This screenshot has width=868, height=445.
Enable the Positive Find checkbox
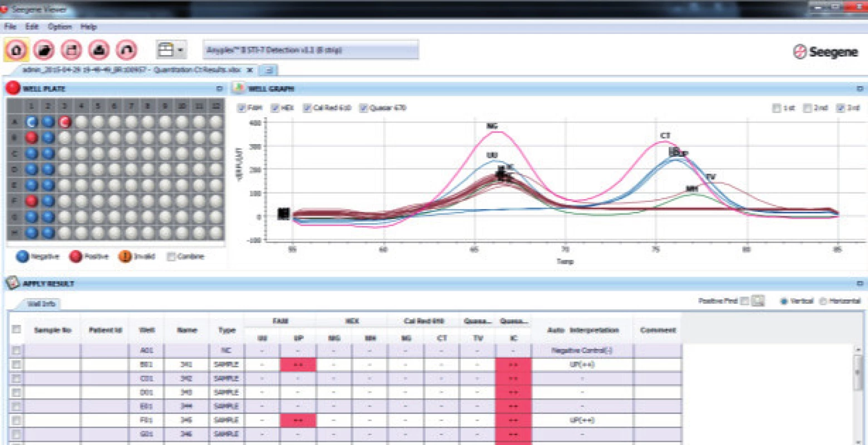pos(744,301)
